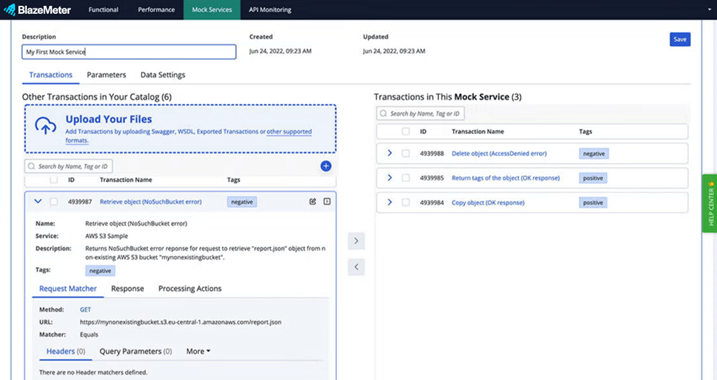This screenshot has width=717, height=380.
Task: Click the blue plus add transaction icon
Action: pos(326,166)
